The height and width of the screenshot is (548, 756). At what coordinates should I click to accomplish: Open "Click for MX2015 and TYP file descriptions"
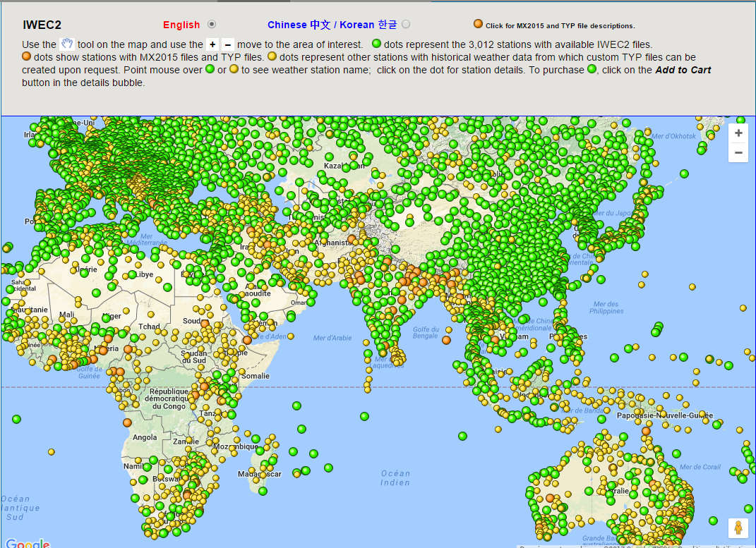pyautogui.click(x=560, y=26)
